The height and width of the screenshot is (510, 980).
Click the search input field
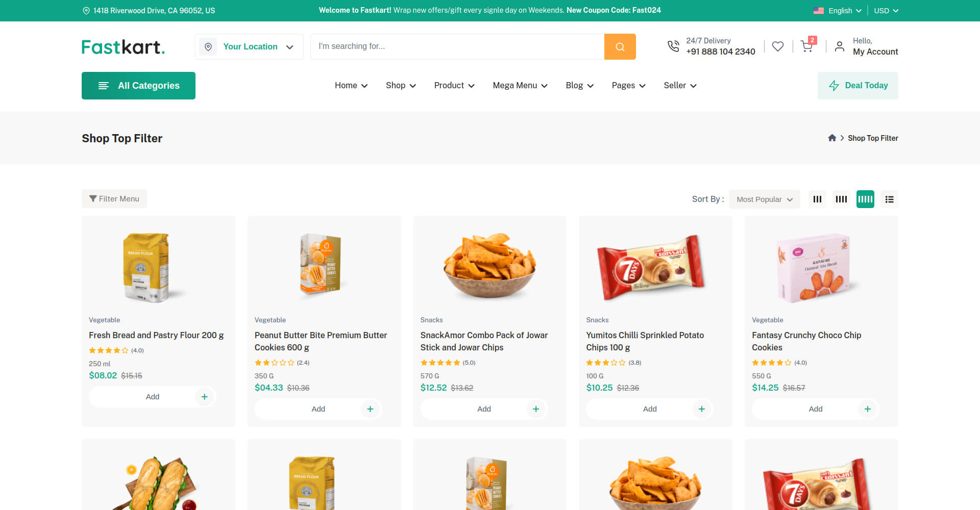457,46
